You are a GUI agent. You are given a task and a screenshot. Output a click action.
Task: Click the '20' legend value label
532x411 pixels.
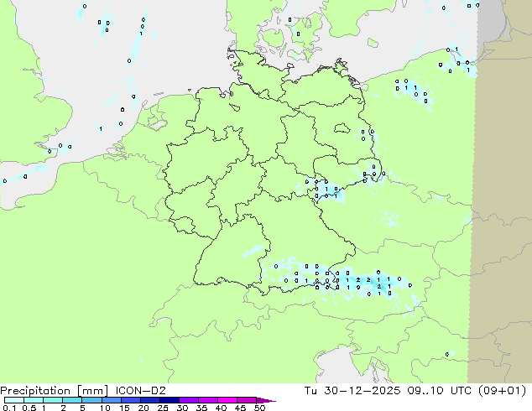coord(143,408)
